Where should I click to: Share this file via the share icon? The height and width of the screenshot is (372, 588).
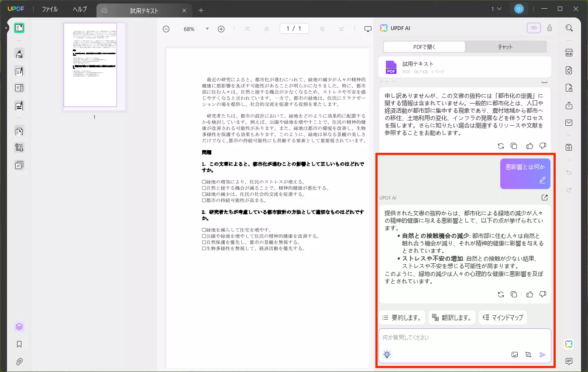pyautogui.click(x=569, y=105)
